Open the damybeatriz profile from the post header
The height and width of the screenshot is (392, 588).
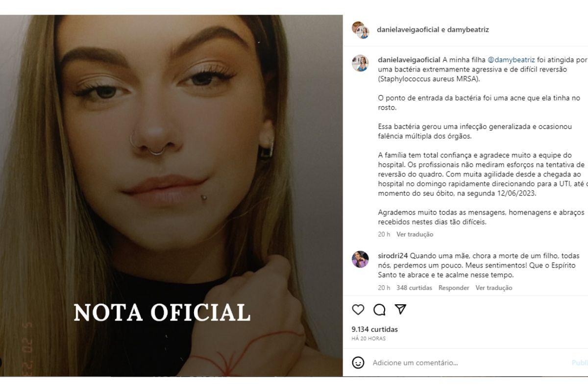(468, 29)
